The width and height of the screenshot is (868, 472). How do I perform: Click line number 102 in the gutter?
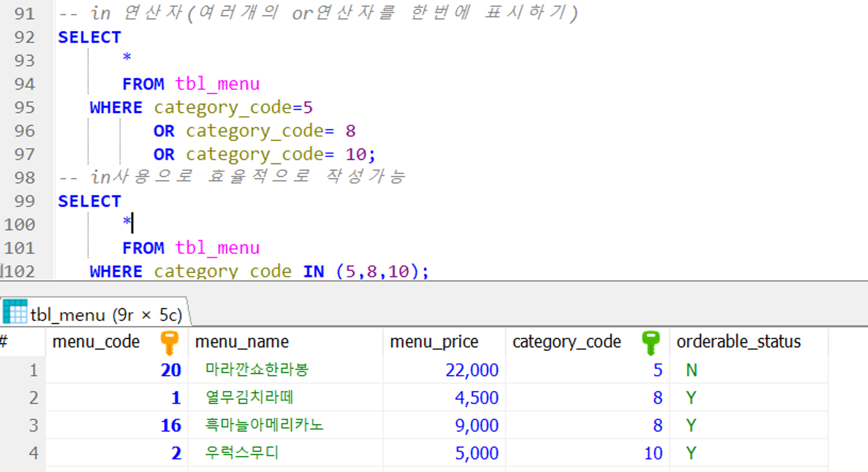tap(20, 271)
